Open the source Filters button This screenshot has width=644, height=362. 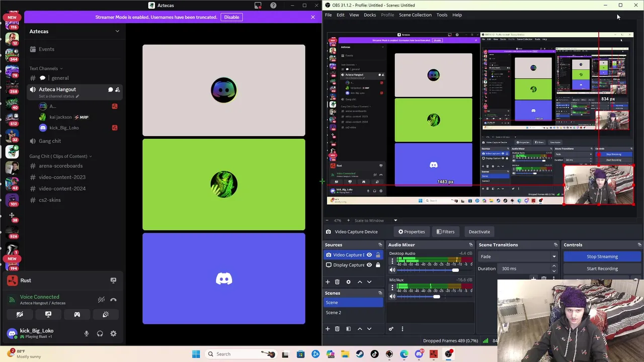tap(445, 232)
